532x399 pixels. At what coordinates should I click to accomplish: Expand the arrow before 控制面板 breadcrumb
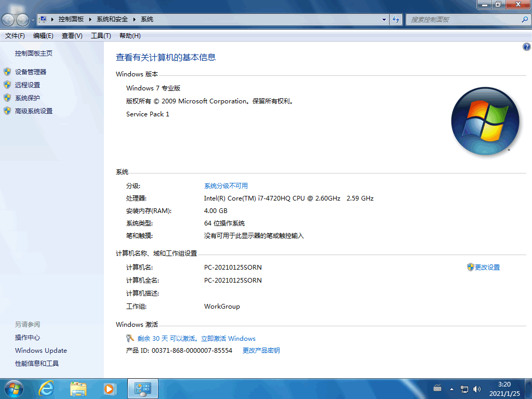pos(52,19)
